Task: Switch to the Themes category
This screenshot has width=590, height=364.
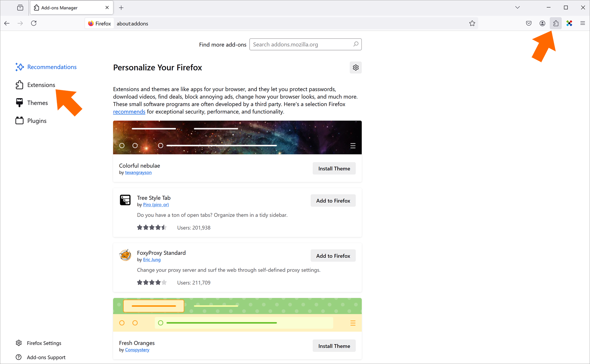Action: tap(32, 103)
